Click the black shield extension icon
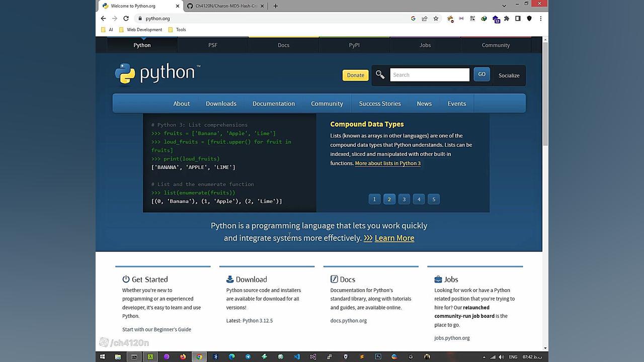 (x=529, y=19)
